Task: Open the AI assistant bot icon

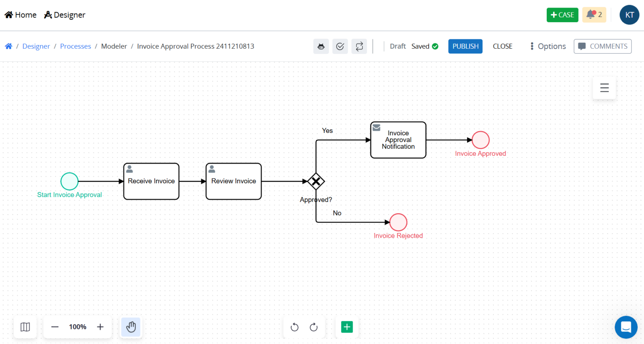Action: [x=321, y=46]
